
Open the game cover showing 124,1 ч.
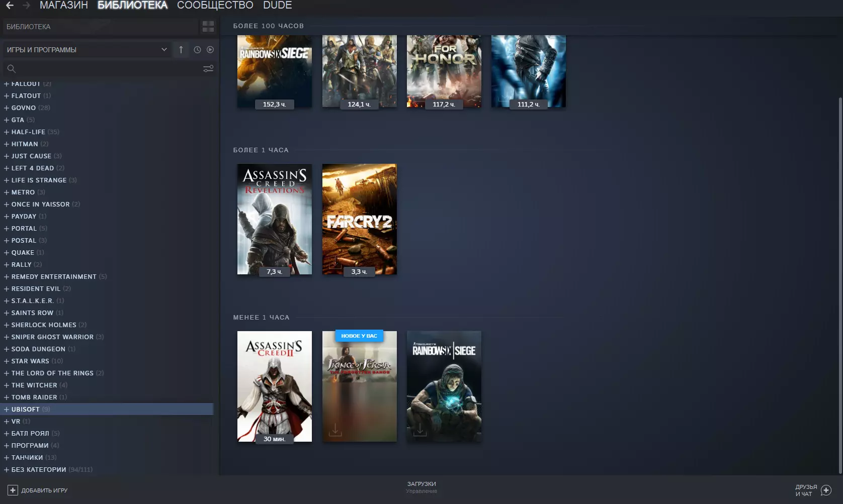coord(359,71)
